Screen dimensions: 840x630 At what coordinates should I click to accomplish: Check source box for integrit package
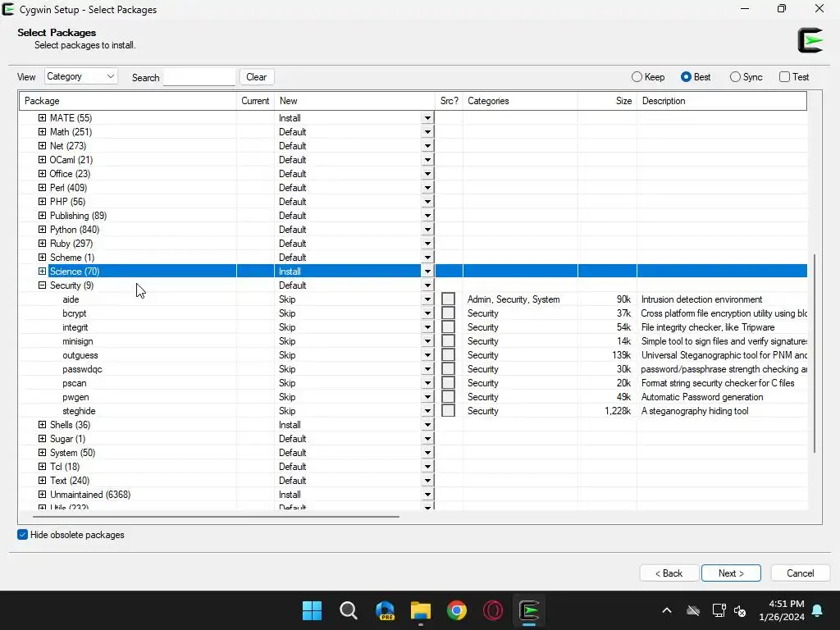[449, 326]
